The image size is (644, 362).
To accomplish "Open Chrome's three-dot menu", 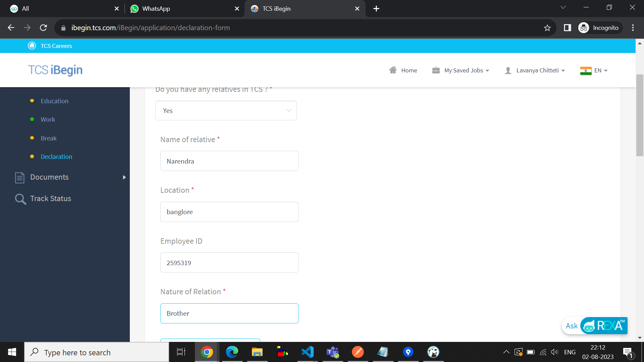I will point(633,28).
